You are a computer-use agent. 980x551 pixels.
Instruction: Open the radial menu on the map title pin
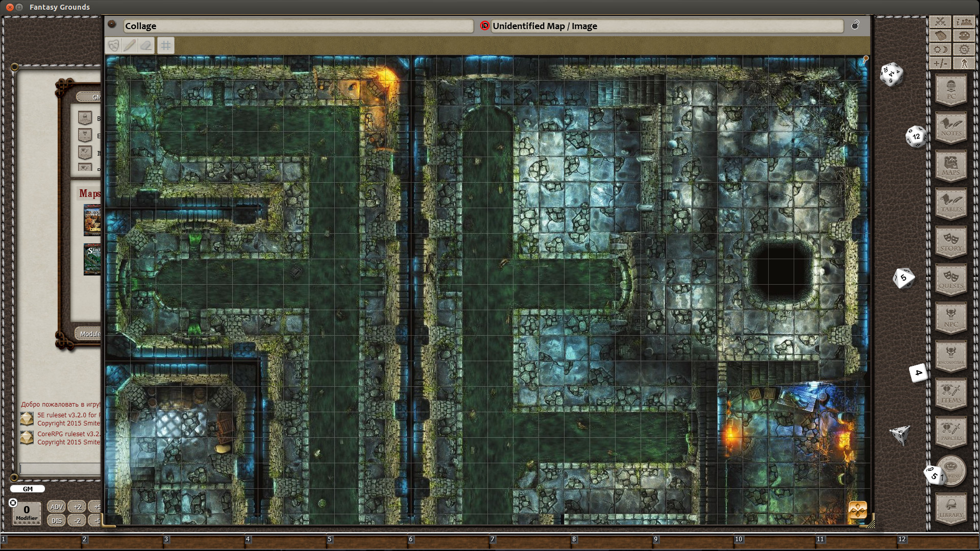pyautogui.click(x=111, y=23)
